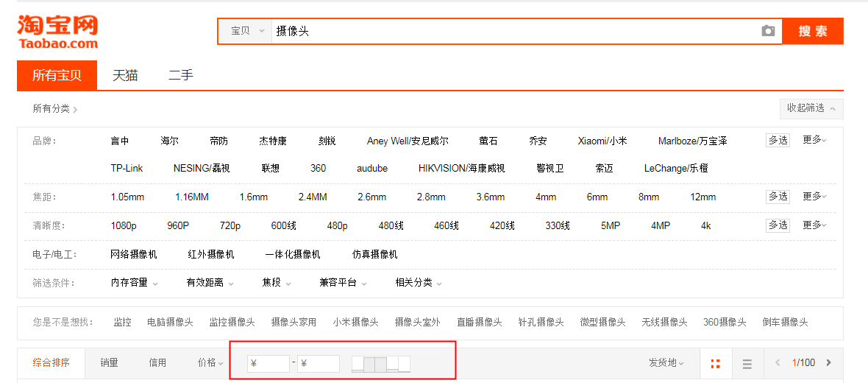Select clarity 4k

click(706, 225)
